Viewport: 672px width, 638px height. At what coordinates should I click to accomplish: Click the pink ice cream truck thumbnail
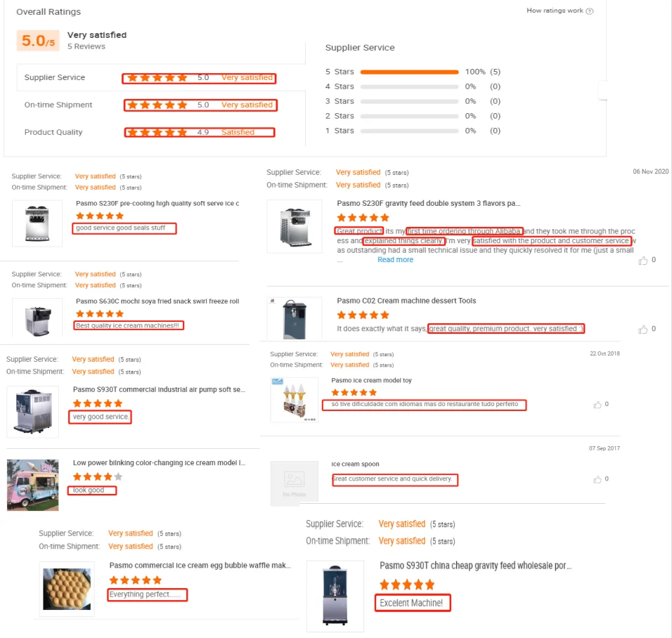click(32, 484)
